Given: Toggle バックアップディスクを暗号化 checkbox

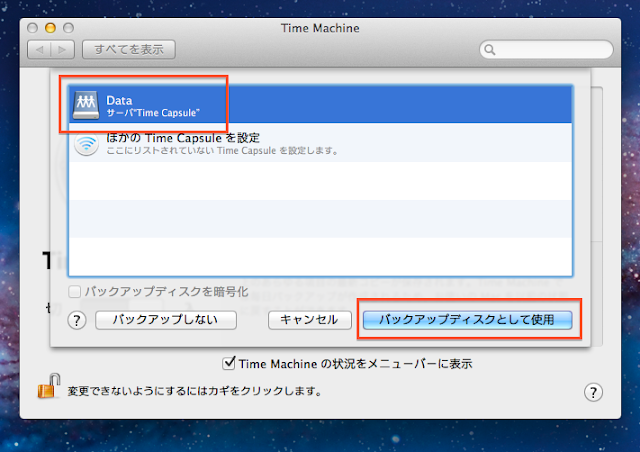Looking at the screenshot, I should [x=74, y=292].
